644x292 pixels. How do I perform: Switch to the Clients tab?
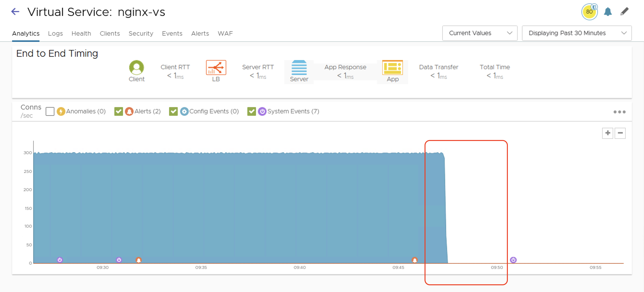point(110,33)
